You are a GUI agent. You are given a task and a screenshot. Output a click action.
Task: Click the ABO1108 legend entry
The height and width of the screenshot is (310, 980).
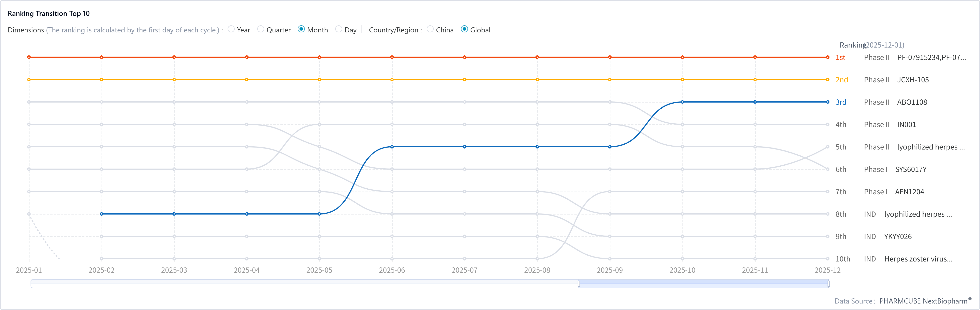[x=912, y=102]
